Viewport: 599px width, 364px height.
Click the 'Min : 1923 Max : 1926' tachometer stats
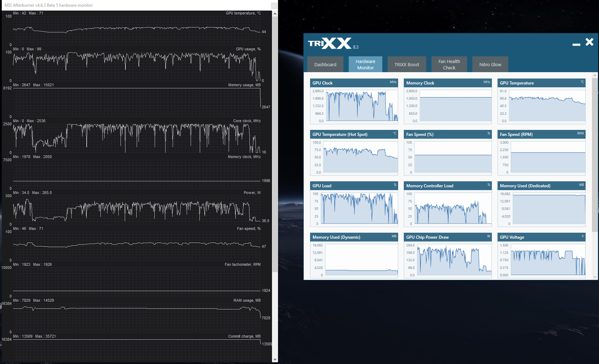click(32, 264)
